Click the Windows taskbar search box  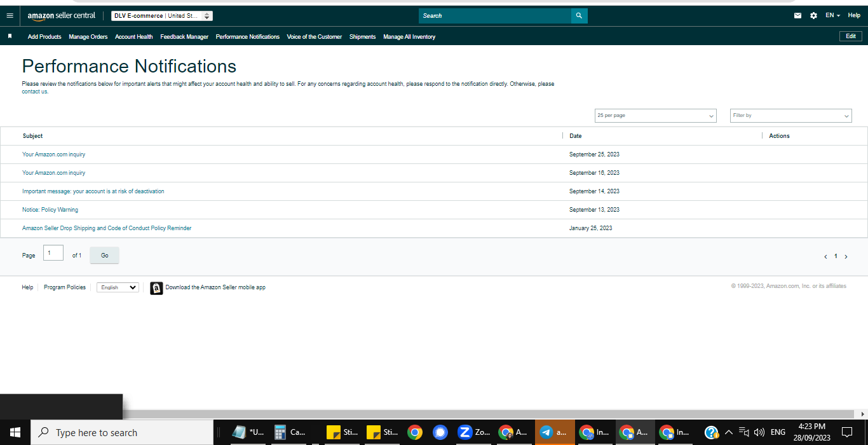pyautogui.click(x=122, y=432)
